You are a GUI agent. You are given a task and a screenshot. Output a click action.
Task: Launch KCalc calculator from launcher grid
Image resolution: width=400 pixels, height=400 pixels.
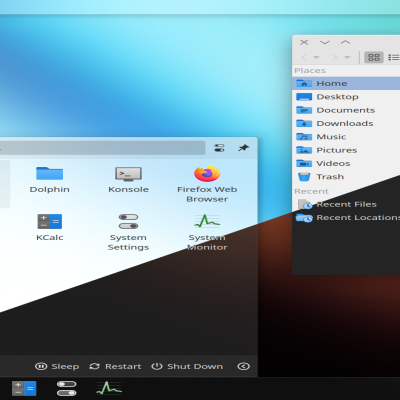coord(49,228)
